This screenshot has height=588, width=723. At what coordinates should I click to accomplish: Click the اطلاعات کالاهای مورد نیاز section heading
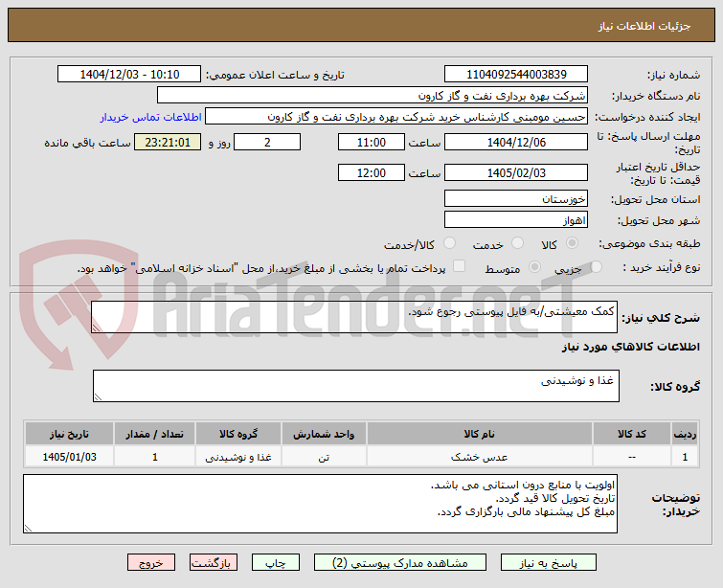[630, 347]
